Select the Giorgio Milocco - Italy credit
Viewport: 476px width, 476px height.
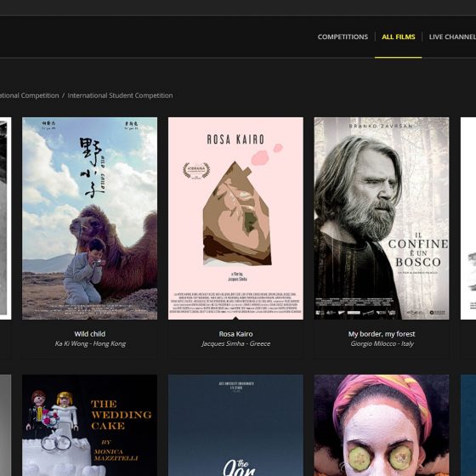382,343
